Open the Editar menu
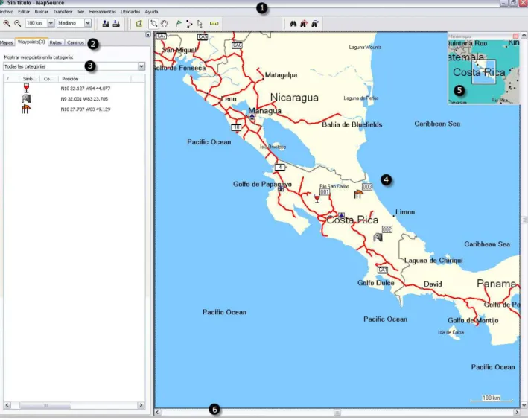Viewport: 528px width, 420px height. click(24, 12)
